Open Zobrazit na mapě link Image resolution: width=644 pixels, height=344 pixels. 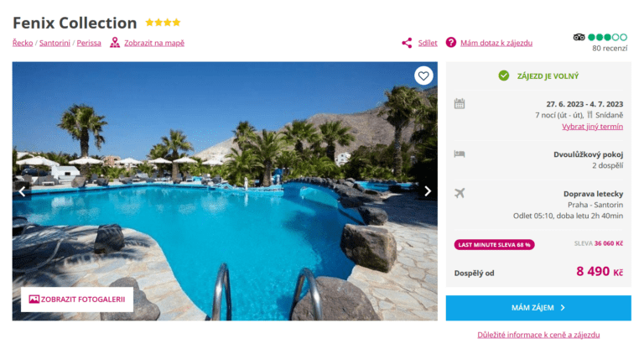point(154,43)
